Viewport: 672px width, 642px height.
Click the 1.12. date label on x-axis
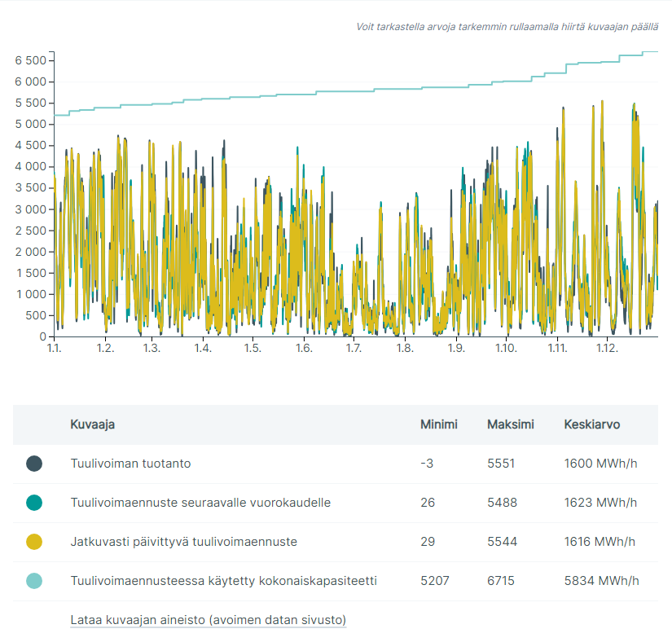pyautogui.click(x=608, y=349)
